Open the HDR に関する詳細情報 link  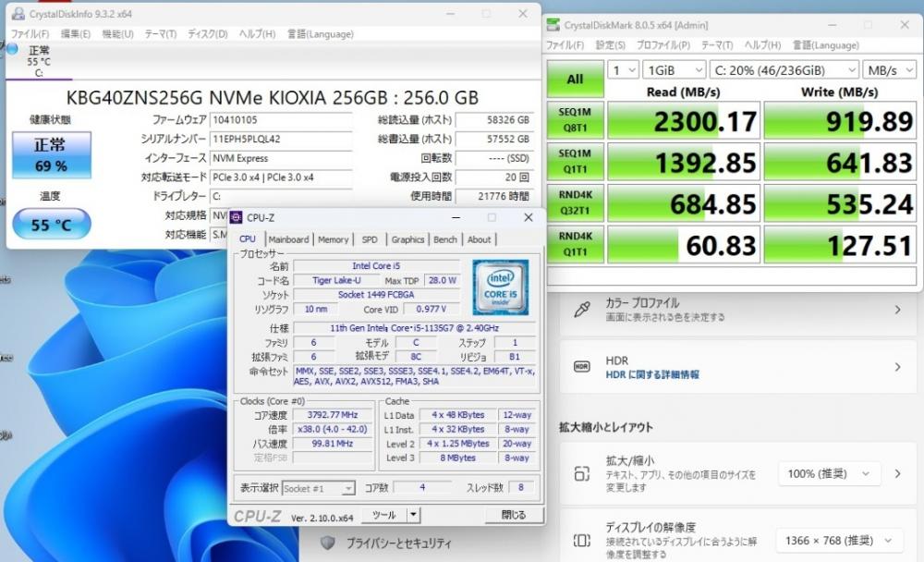(x=652, y=374)
